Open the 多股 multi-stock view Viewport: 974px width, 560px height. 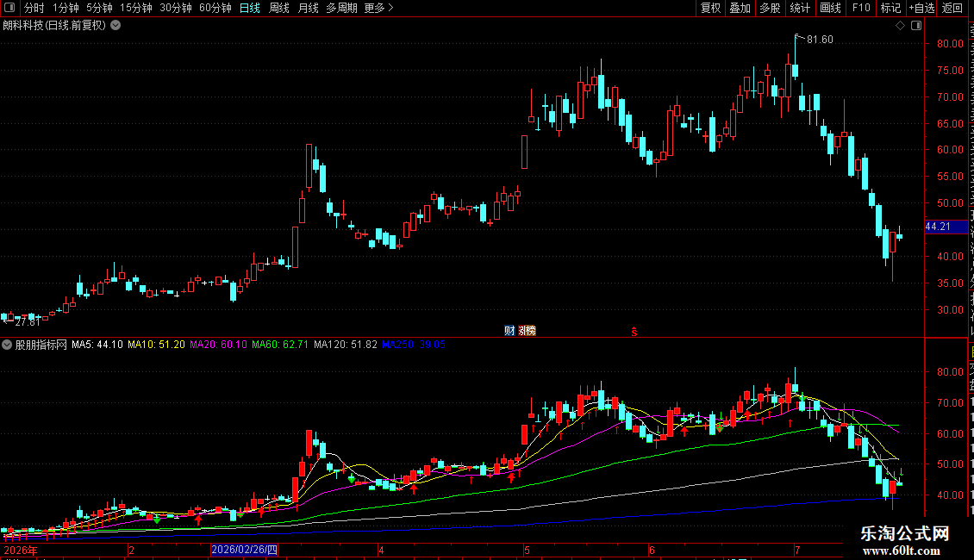click(x=770, y=8)
